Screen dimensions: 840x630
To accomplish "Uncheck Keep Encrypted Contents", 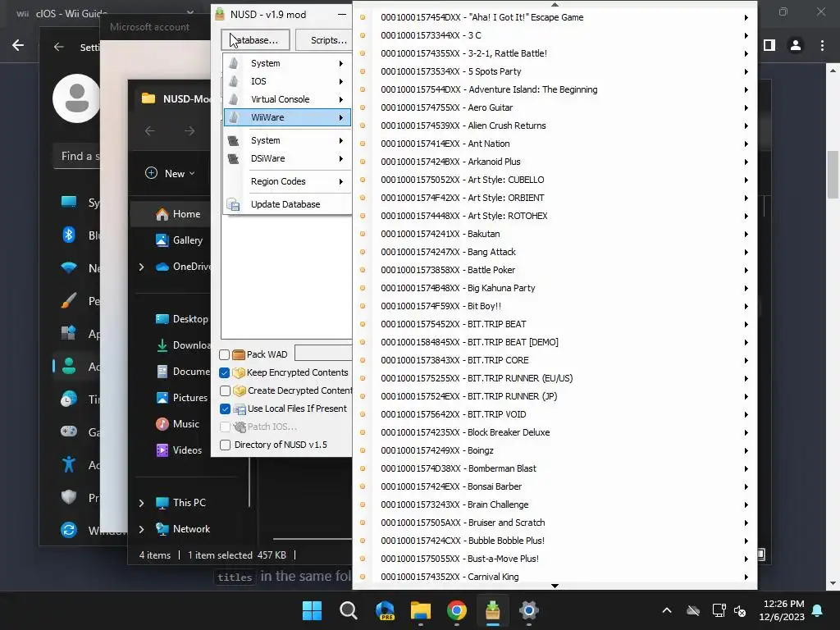I will (x=225, y=373).
